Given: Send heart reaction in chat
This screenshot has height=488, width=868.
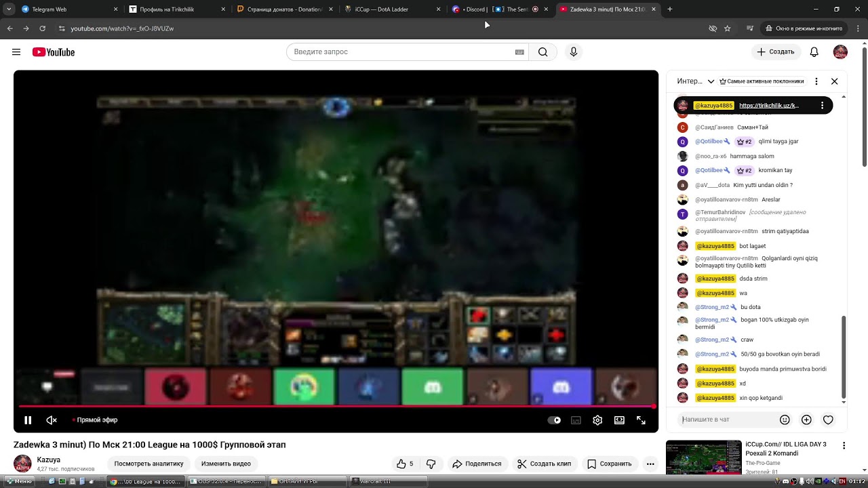Looking at the screenshot, I should pos(828,420).
